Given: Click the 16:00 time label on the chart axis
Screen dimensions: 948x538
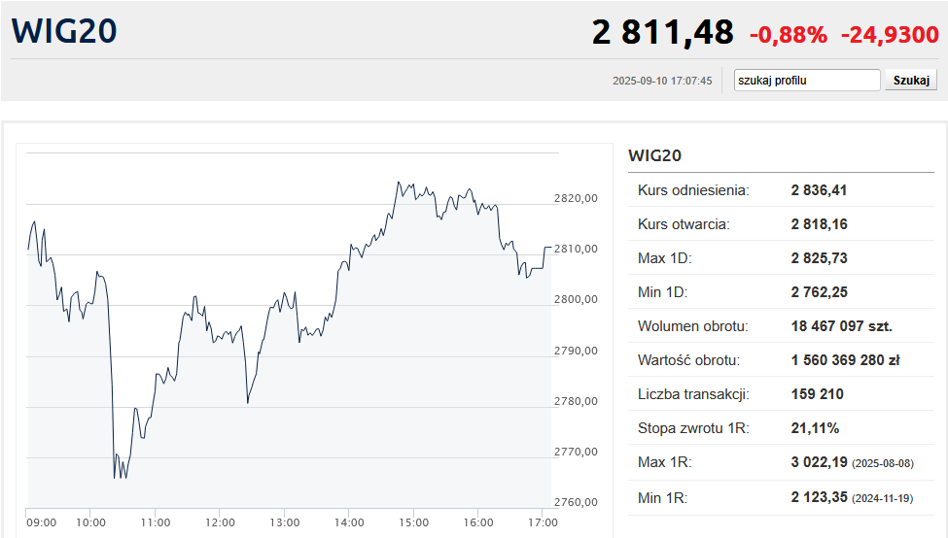Looking at the screenshot, I should click(478, 522).
